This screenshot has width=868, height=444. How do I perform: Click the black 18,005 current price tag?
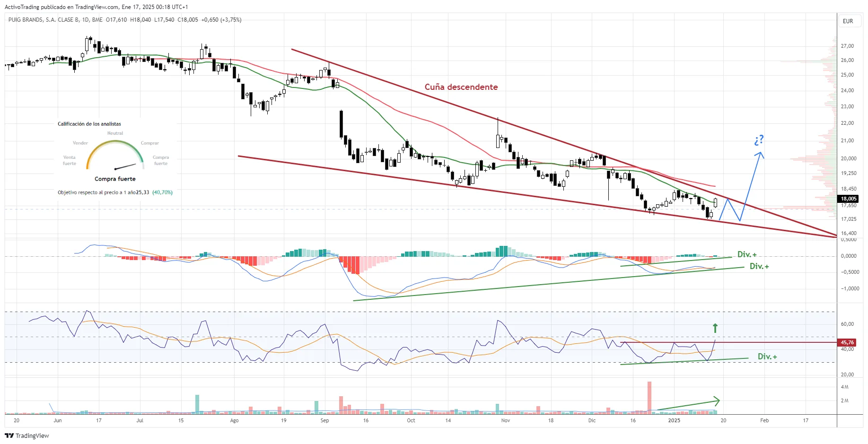click(x=849, y=199)
